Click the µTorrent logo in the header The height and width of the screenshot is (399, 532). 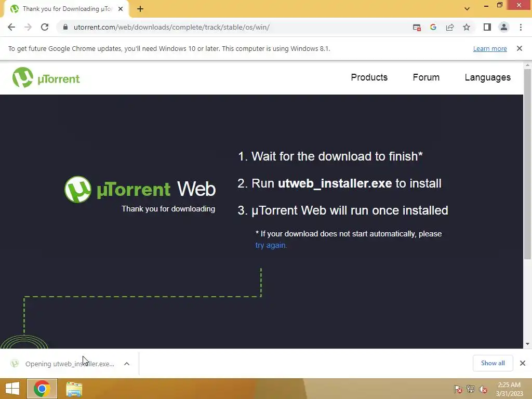(x=46, y=78)
